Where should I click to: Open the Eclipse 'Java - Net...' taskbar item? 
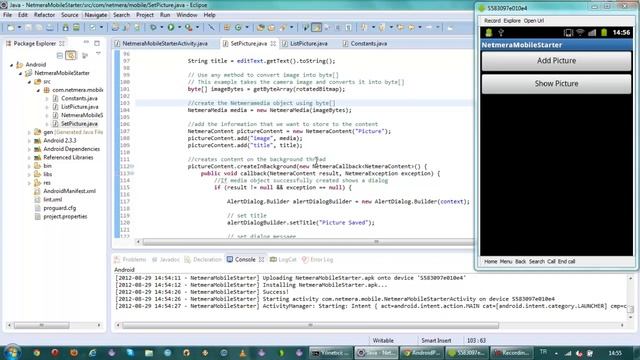pos(376,352)
